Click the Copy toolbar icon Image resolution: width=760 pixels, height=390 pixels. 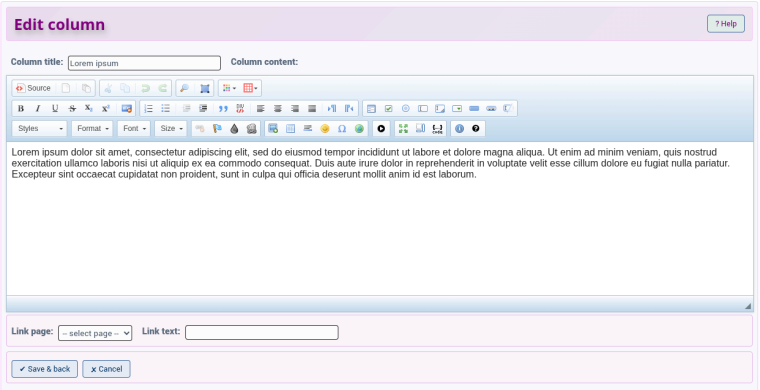coord(125,88)
